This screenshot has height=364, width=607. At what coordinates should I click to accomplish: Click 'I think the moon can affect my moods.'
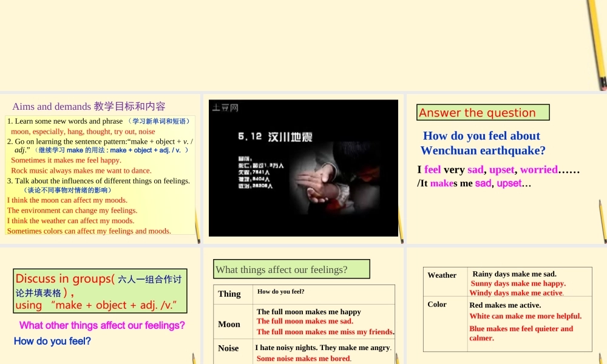point(67,200)
